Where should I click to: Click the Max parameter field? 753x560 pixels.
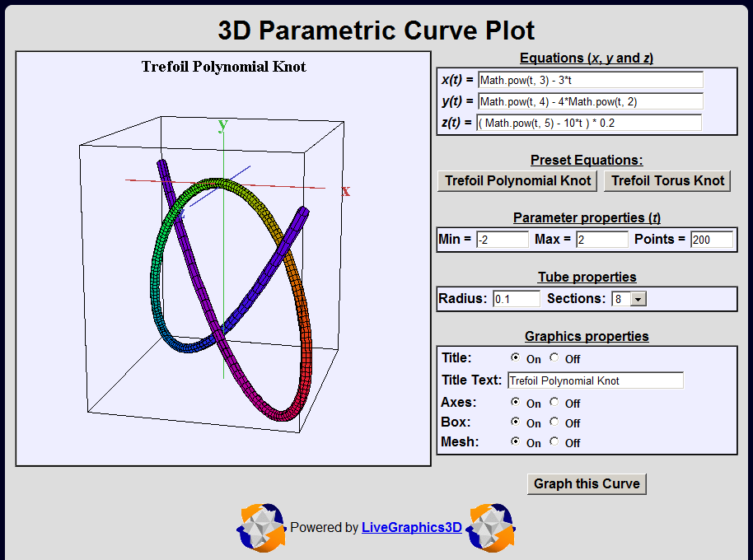[601, 240]
